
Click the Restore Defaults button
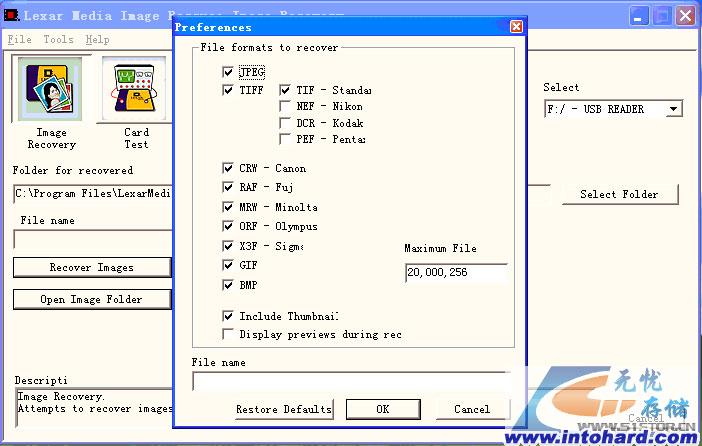tap(284, 409)
